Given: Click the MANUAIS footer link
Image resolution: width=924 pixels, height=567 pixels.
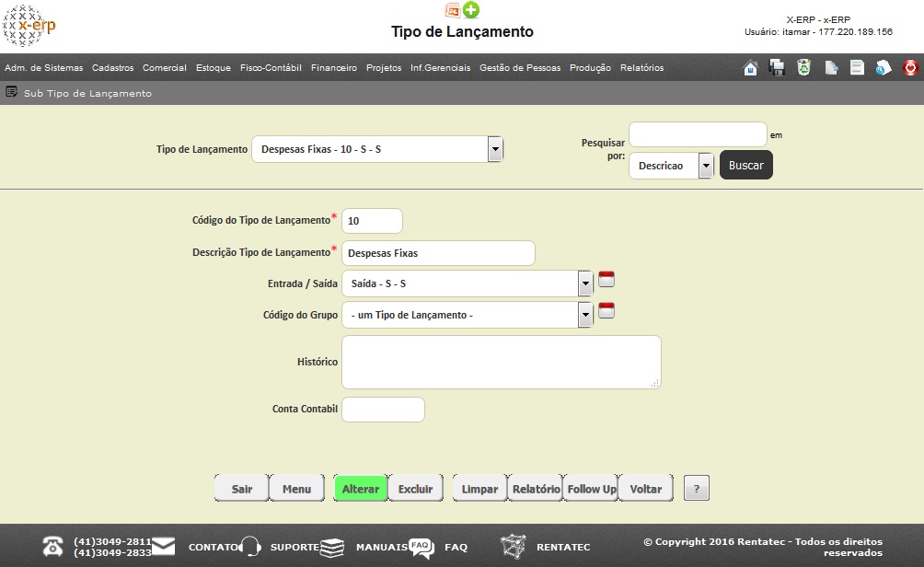Looking at the screenshot, I should (x=383, y=547).
